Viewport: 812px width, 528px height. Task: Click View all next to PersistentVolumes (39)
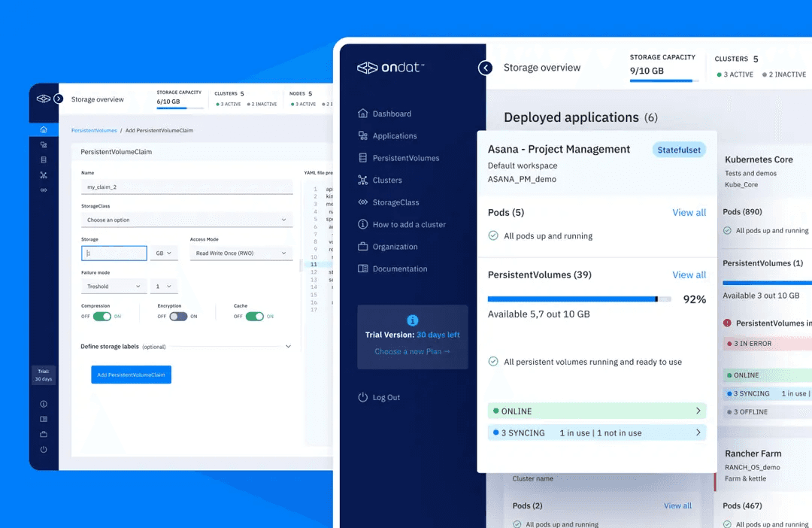point(689,275)
